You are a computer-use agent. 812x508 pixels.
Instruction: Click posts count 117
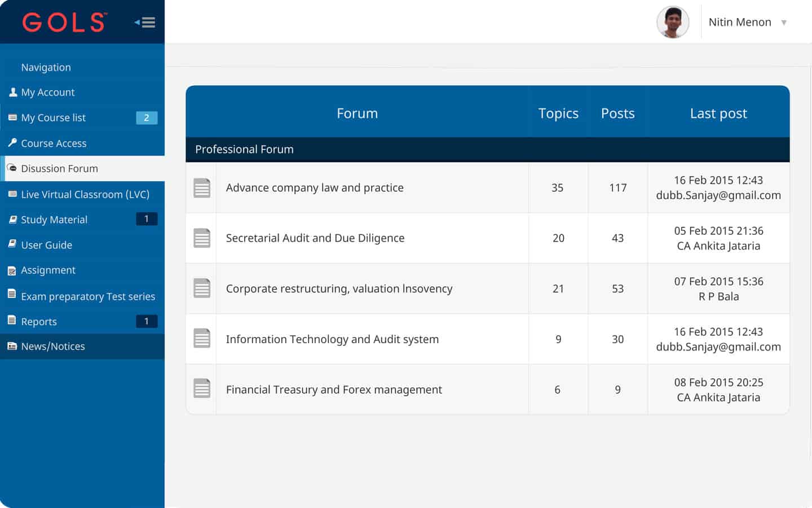coord(618,187)
